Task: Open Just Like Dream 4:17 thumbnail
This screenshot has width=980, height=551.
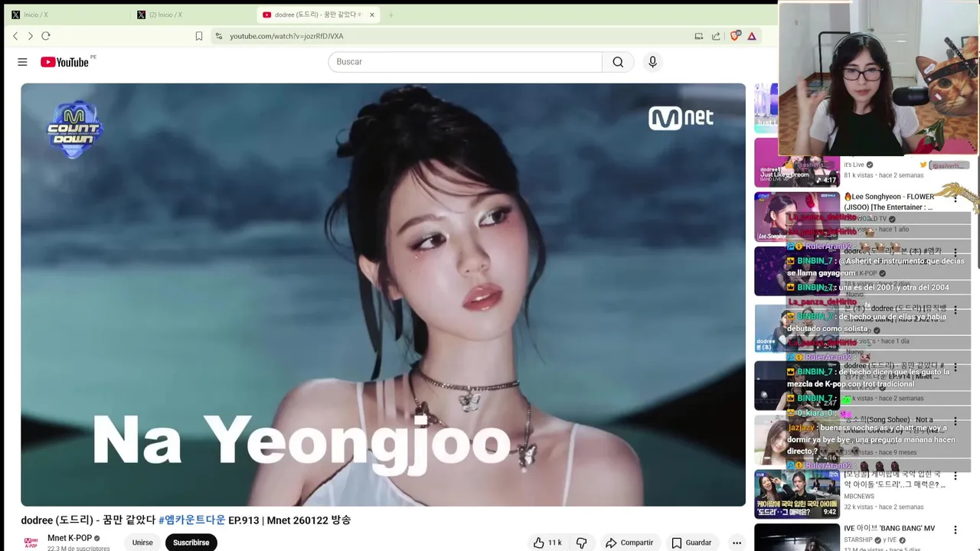Action: pyautogui.click(x=796, y=162)
